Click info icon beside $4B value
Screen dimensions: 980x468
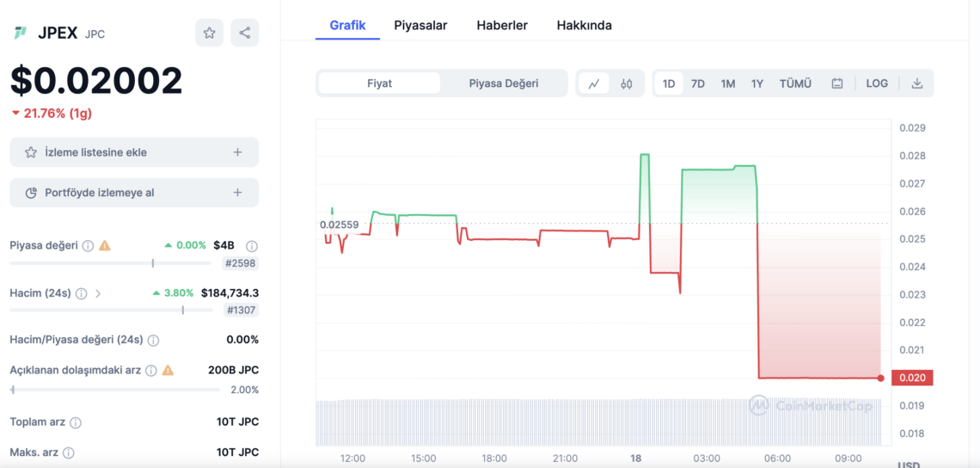[252, 246]
